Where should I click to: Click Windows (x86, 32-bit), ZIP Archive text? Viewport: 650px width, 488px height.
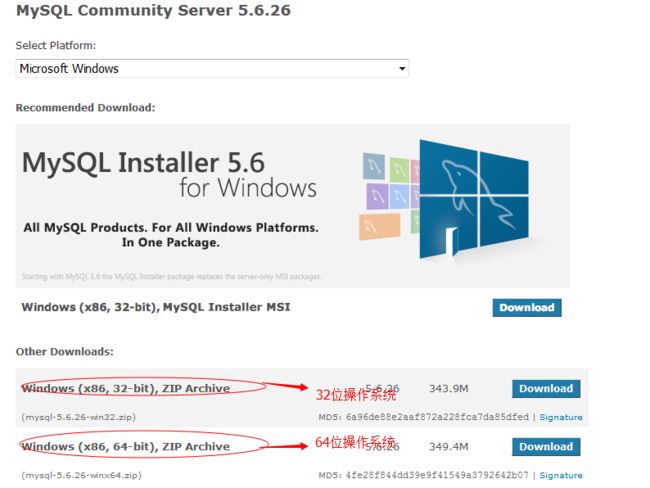pyautogui.click(x=126, y=388)
